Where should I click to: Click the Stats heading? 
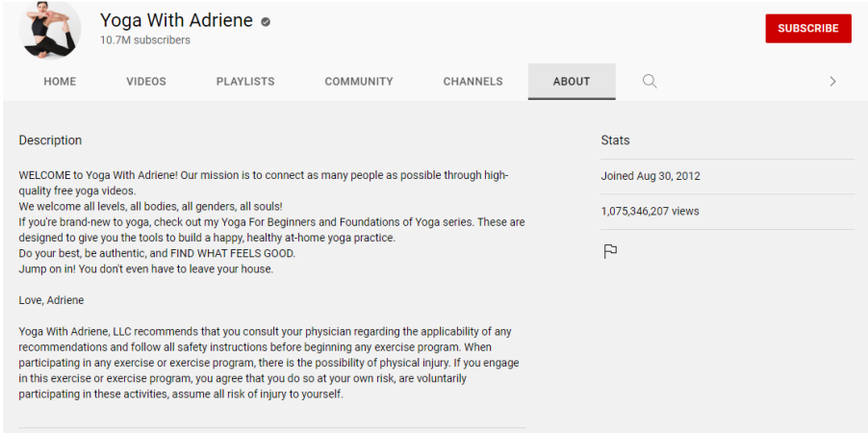615,140
